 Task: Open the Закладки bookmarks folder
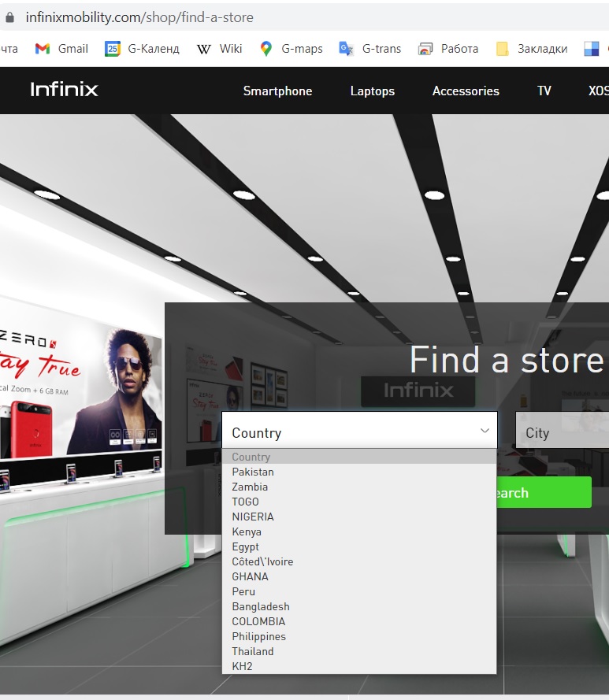point(532,49)
